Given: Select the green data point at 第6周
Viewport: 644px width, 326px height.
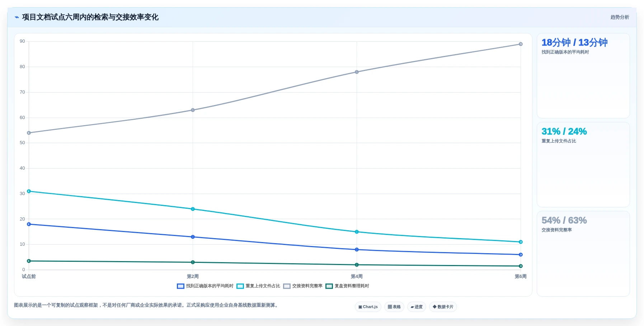Looking at the screenshot, I should (521, 266).
